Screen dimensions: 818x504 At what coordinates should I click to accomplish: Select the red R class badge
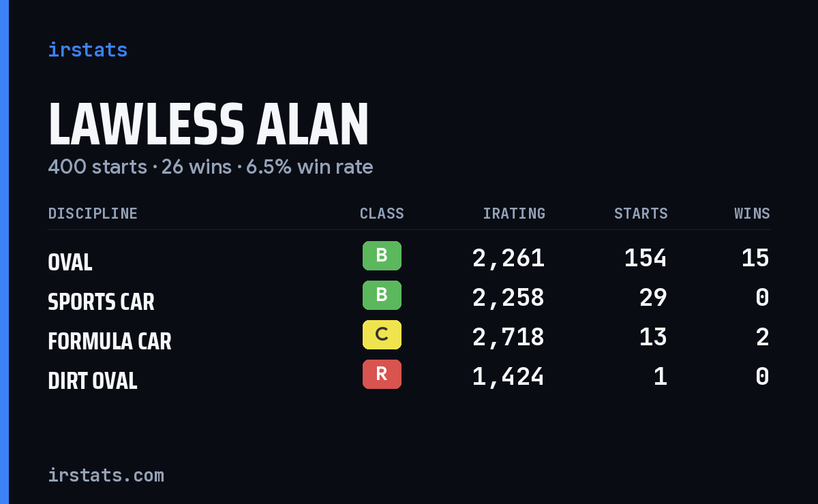382,375
